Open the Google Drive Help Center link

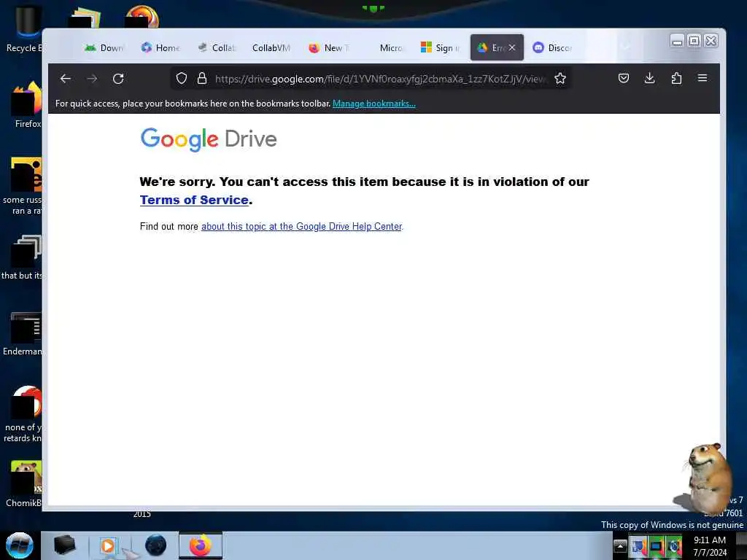pos(301,226)
